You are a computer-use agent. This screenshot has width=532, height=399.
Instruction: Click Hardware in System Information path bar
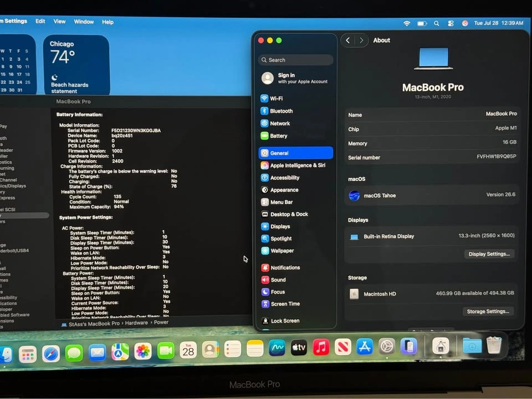click(x=136, y=323)
